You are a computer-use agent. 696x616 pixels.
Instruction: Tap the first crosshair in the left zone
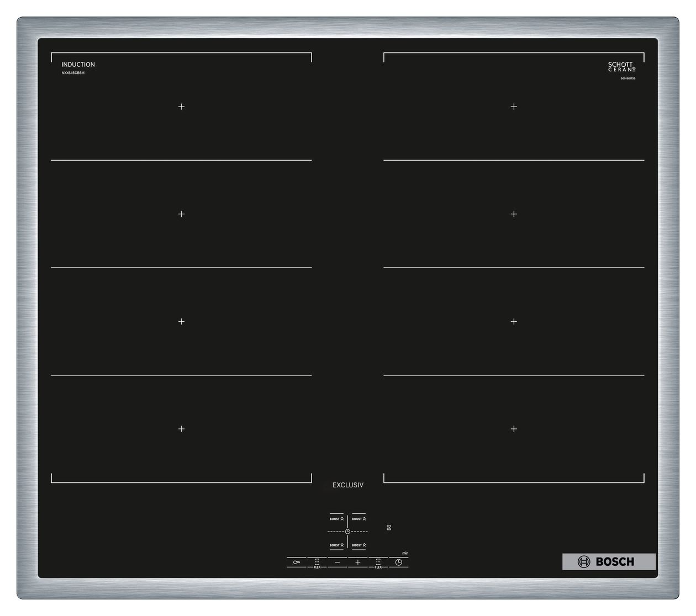(181, 107)
